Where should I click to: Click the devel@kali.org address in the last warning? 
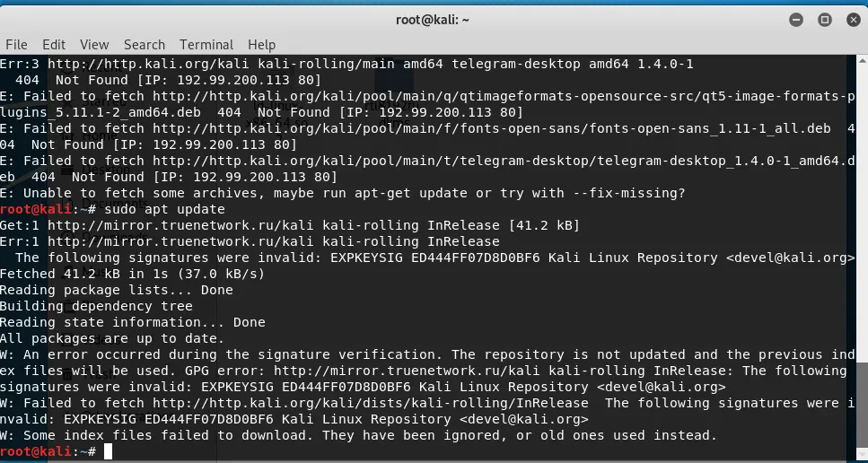[x=523, y=419]
